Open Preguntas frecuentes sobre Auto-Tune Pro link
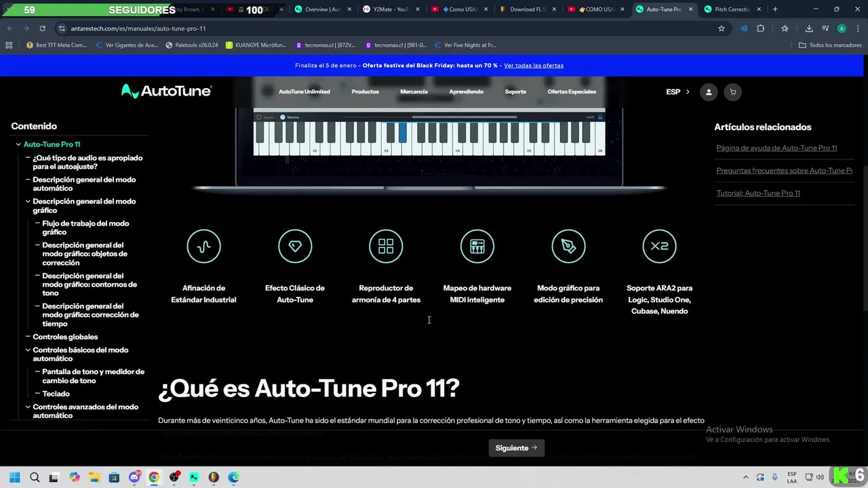Image resolution: width=868 pixels, height=488 pixels. [784, 171]
